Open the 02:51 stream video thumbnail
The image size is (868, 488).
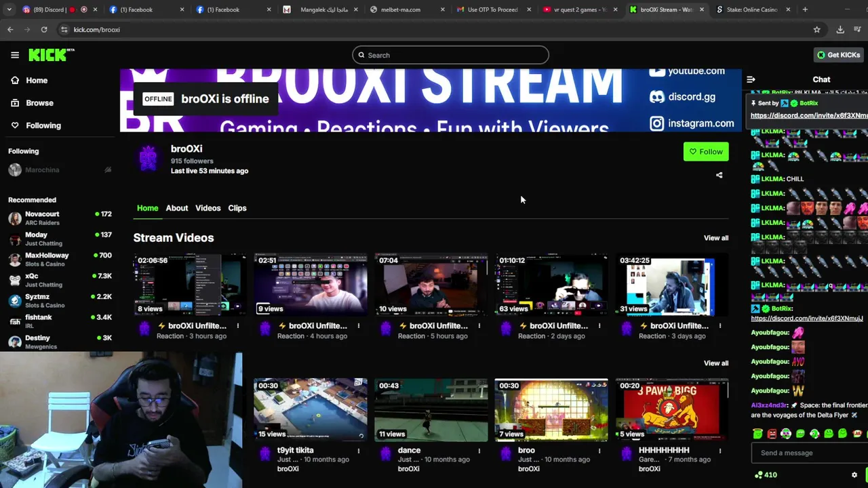[x=311, y=285]
